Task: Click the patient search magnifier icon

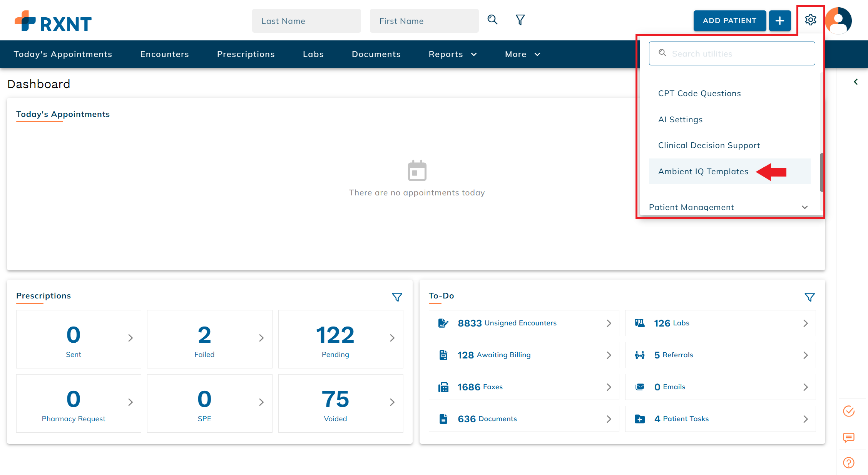Action: pyautogui.click(x=492, y=20)
